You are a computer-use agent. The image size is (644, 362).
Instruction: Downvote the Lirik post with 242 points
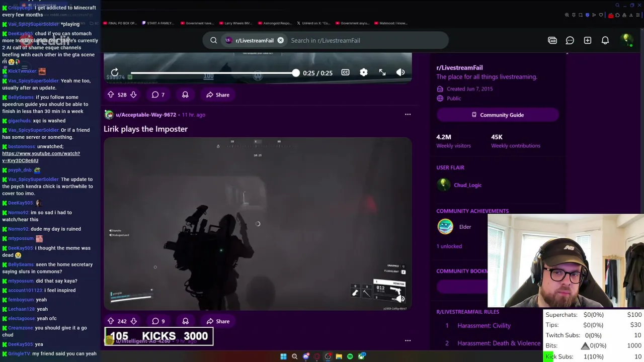coord(133,321)
